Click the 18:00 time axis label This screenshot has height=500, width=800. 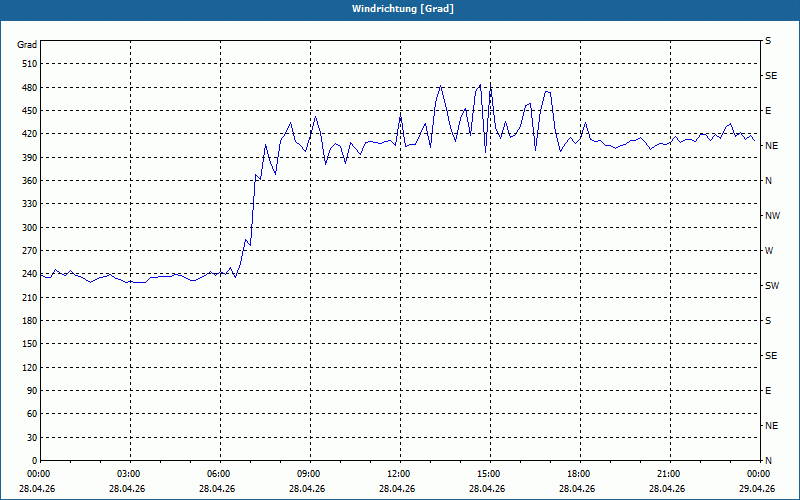tap(578, 474)
